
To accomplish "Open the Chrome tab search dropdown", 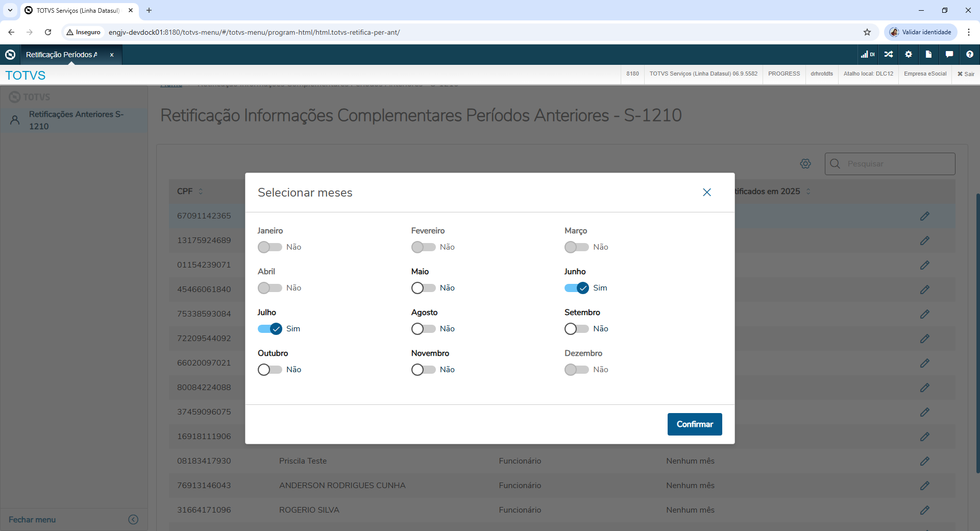I will coord(10,10).
